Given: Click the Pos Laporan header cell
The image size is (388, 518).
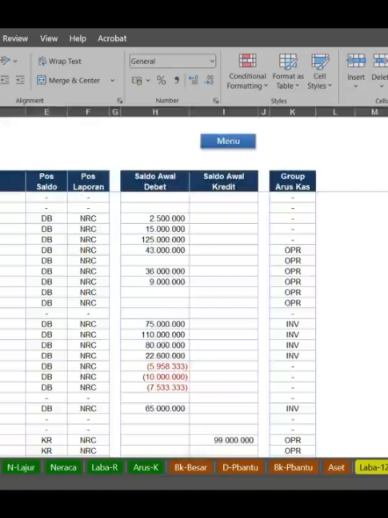Looking at the screenshot, I should point(88,181).
